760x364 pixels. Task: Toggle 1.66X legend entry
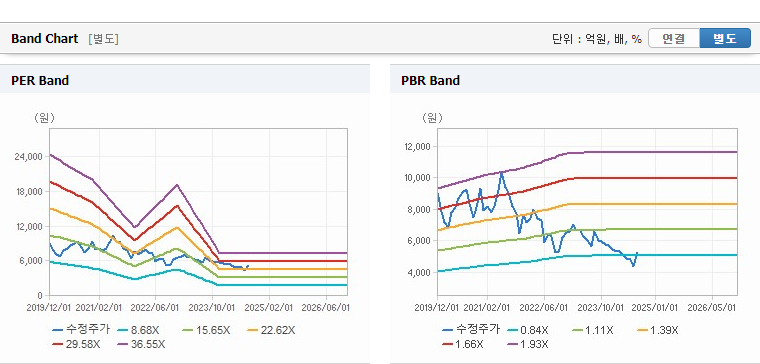463,344
